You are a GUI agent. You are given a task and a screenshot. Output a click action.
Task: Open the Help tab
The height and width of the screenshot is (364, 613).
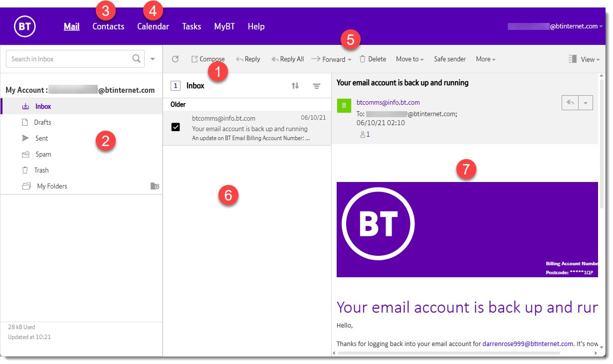pos(256,26)
